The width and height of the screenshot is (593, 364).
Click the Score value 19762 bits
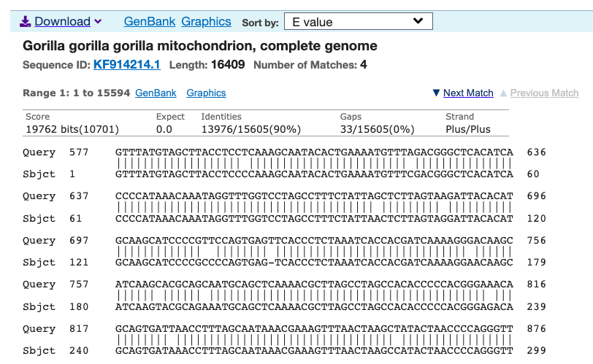[x=72, y=130]
